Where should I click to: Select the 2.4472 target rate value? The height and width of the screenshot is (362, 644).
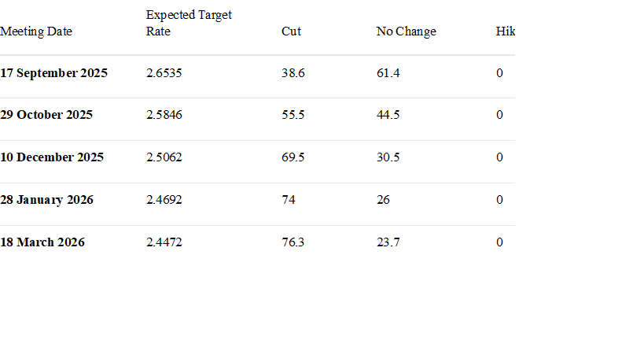point(164,242)
